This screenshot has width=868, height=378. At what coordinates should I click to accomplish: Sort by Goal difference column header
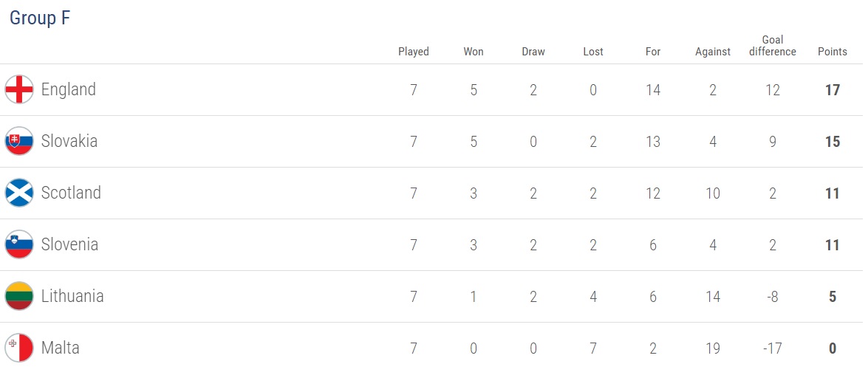click(773, 46)
